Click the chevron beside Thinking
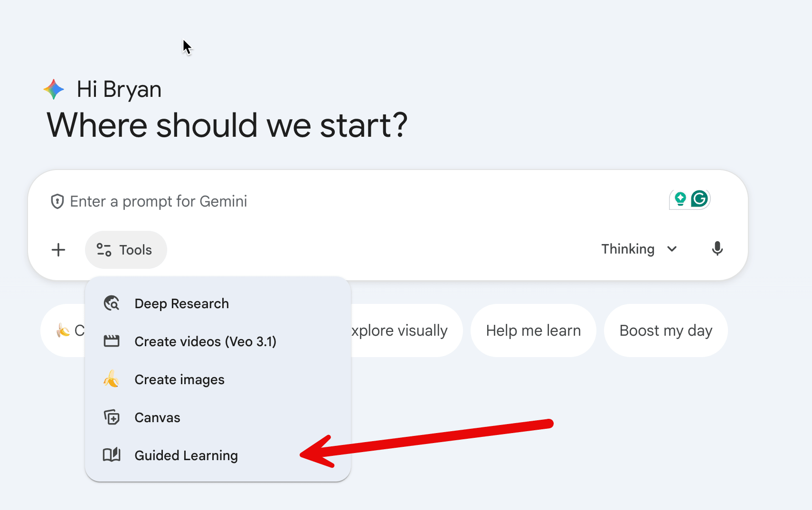This screenshot has width=812, height=510. tap(672, 249)
